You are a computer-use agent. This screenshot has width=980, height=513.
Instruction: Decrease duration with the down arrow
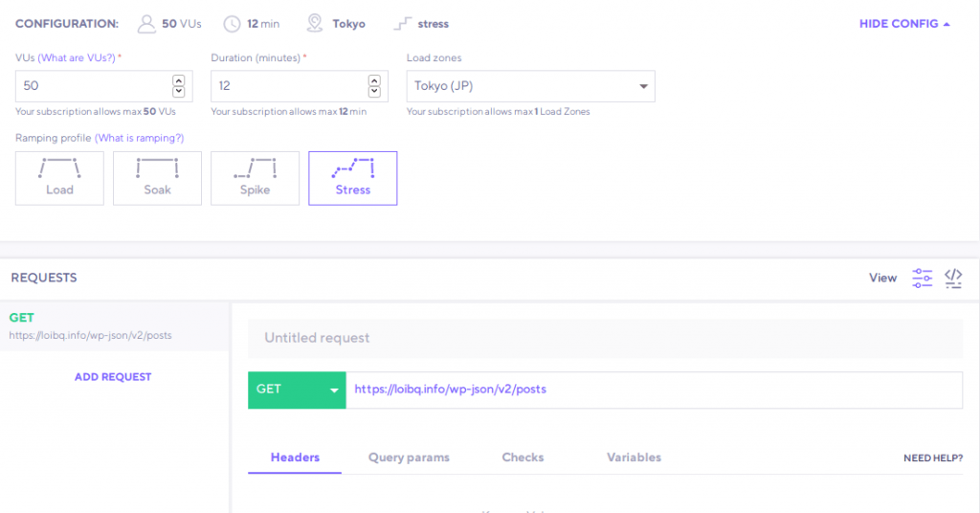pyautogui.click(x=374, y=91)
